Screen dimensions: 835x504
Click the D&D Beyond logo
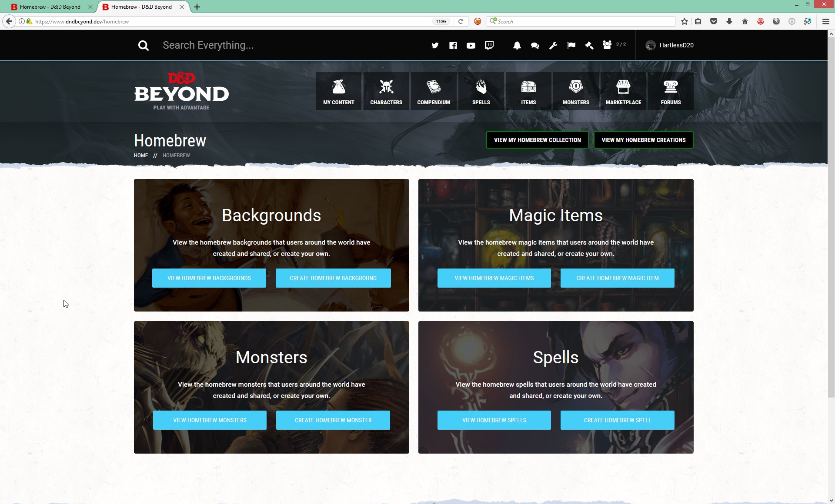pyautogui.click(x=181, y=91)
